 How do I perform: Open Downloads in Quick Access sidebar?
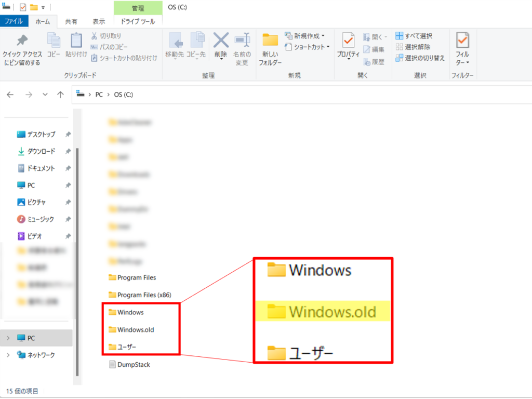point(41,151)
